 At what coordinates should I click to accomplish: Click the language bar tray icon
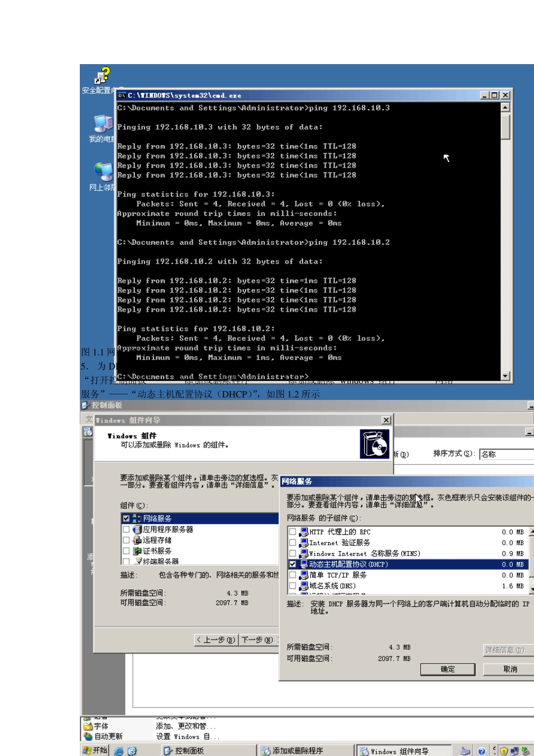[x=465, y=751]
